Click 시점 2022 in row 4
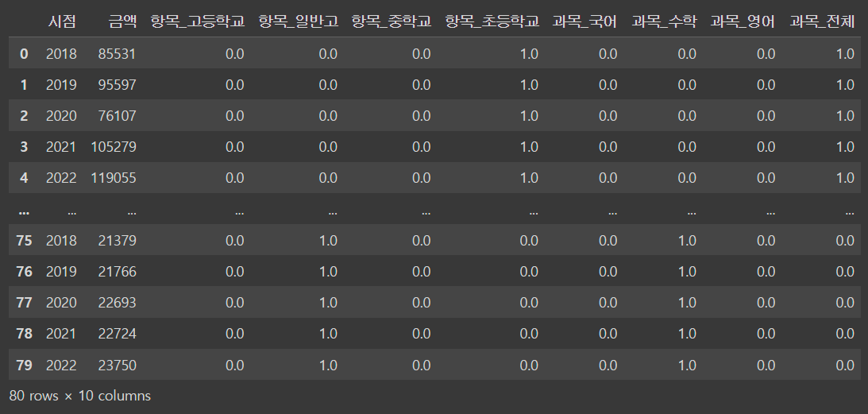This screenshot has width=868, height=414. tap(61, 178)
